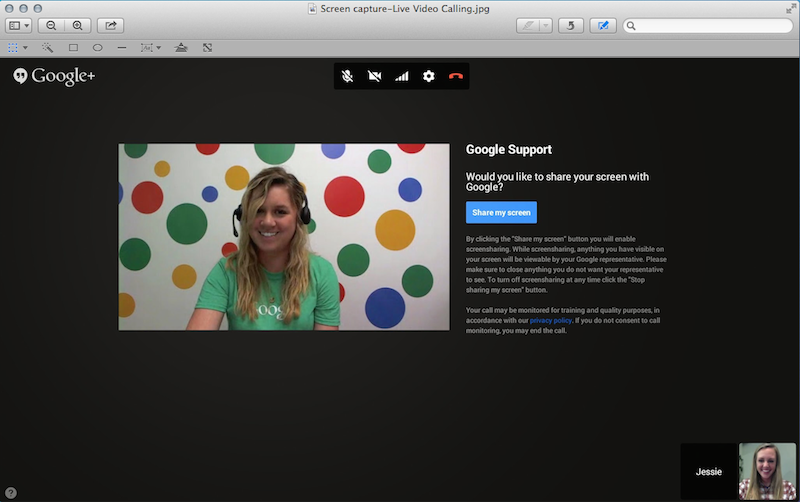800x502 pixels.
Task: Open call settings gear icon
Action: pyautogui.click(x=429, y=76)
